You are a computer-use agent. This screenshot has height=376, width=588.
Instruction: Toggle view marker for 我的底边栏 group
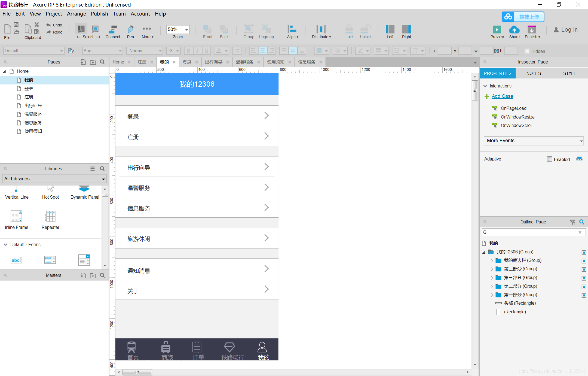(584, 261)
